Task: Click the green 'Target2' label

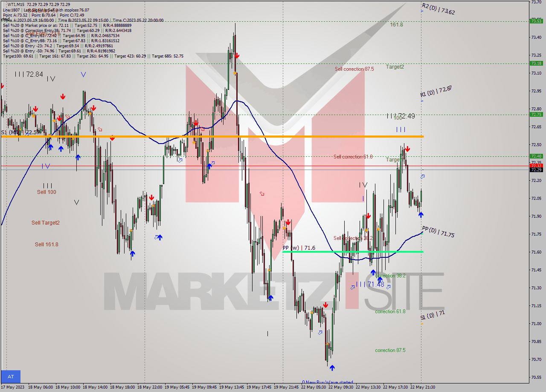Action: 395,67
